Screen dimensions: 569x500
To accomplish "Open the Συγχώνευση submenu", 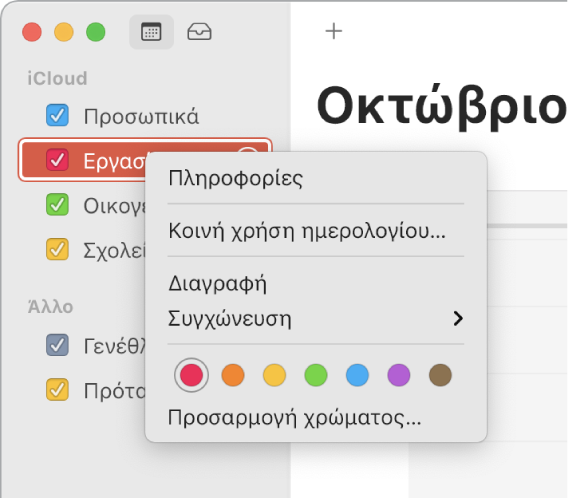I will 316,319.
